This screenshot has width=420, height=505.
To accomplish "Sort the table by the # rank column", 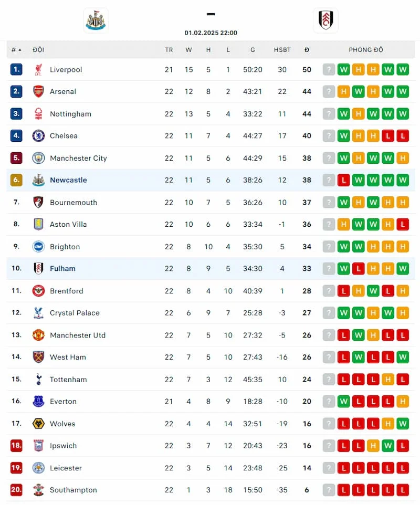I will click(x=16, y=50).
